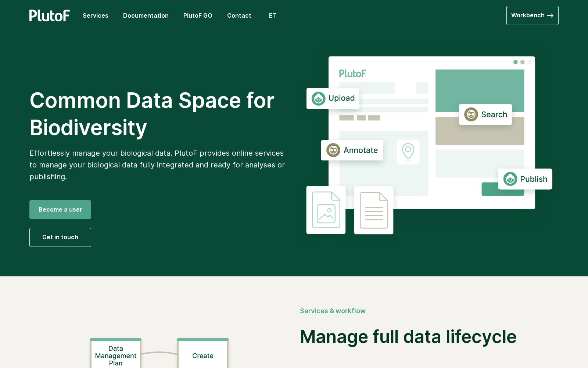Switch language to ET
Viewport: 588px width, 368px height.
point(273,15)
